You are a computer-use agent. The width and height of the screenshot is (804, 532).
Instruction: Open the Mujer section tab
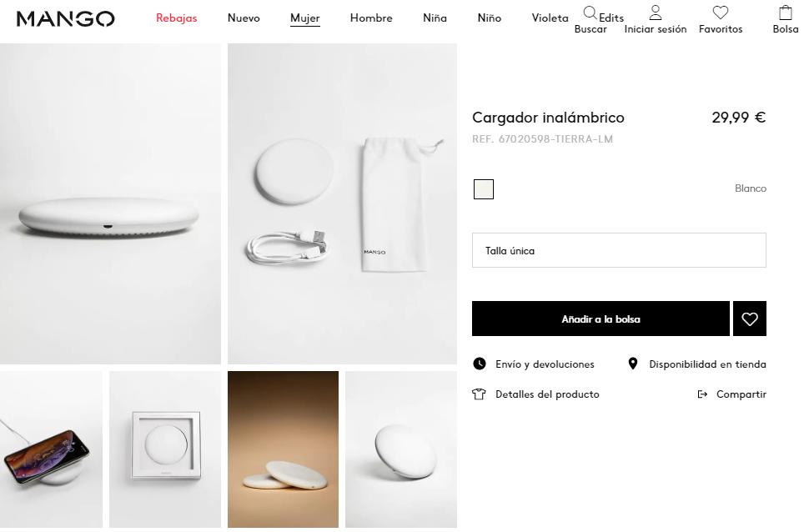pos(305,18)
